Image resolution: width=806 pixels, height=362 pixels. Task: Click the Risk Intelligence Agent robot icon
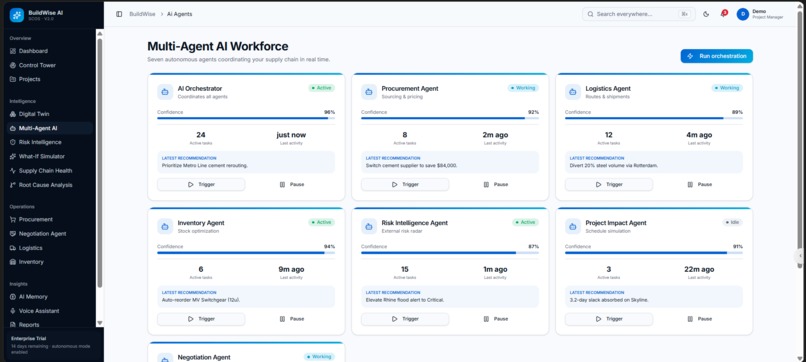click(369, 226)
